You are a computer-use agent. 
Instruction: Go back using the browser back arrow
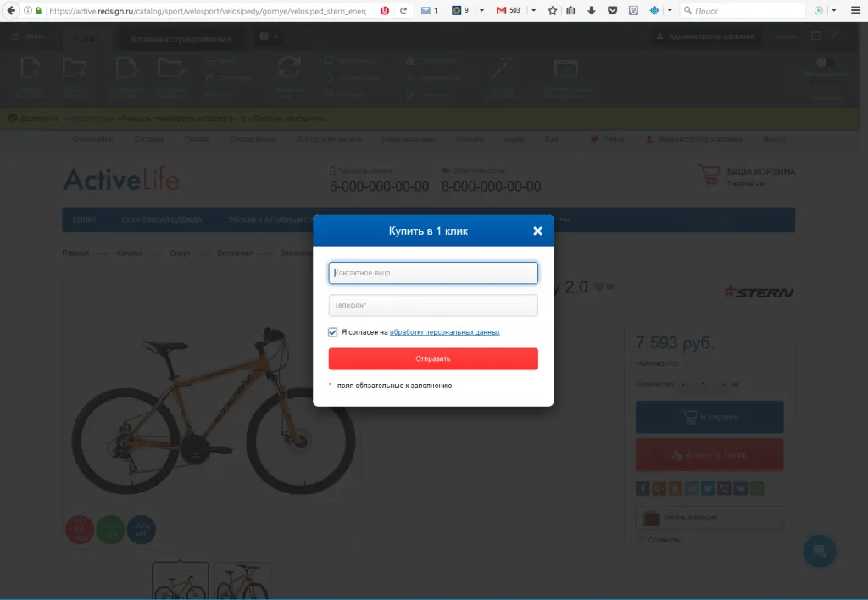pyautogui.click(x=11, y=10)
